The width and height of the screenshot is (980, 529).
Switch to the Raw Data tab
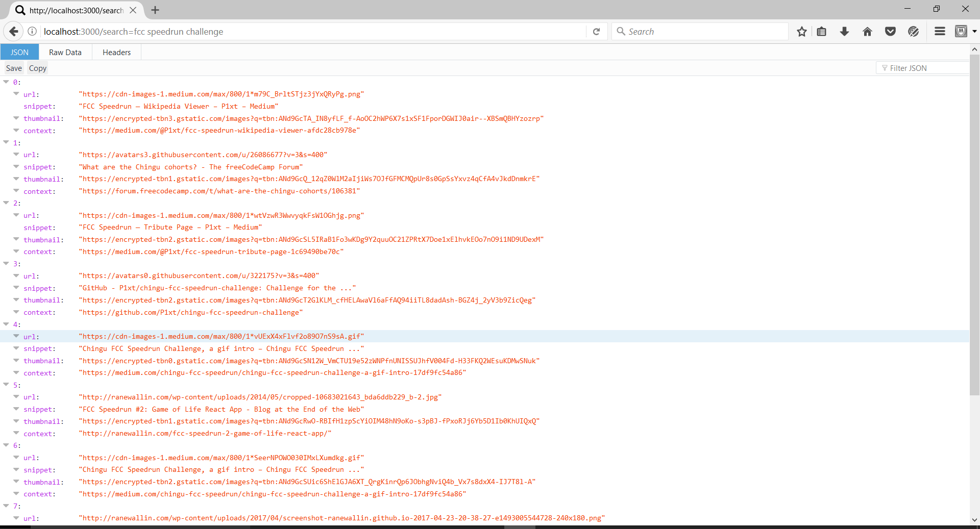click(65, 52)
